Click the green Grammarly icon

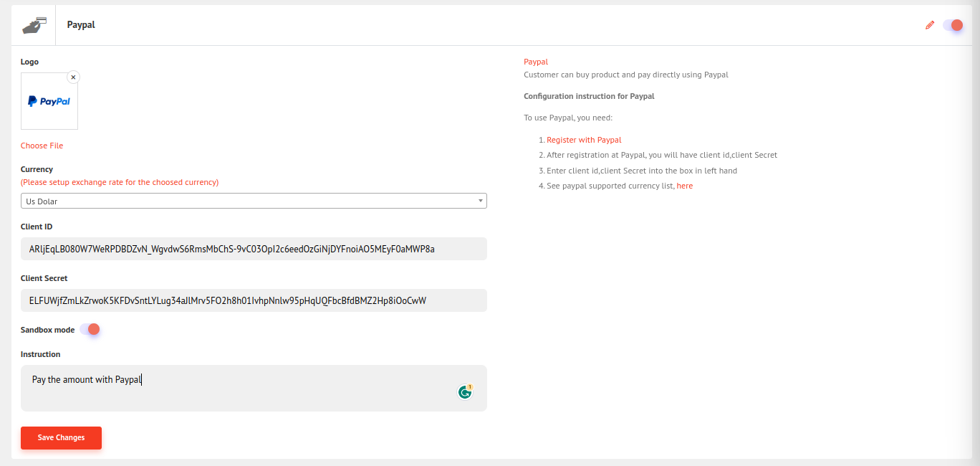(465, 391)
